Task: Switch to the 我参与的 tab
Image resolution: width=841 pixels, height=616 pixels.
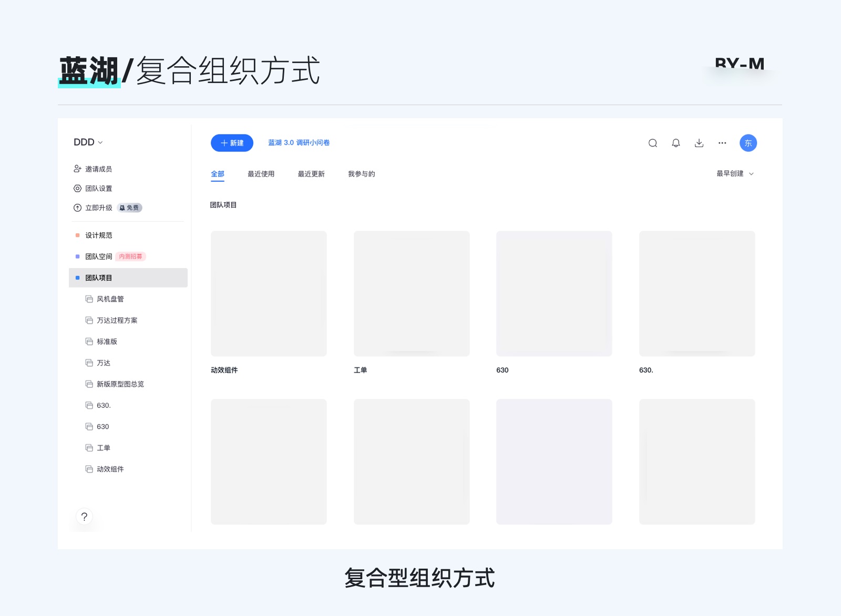Action: tap(362, 174)
